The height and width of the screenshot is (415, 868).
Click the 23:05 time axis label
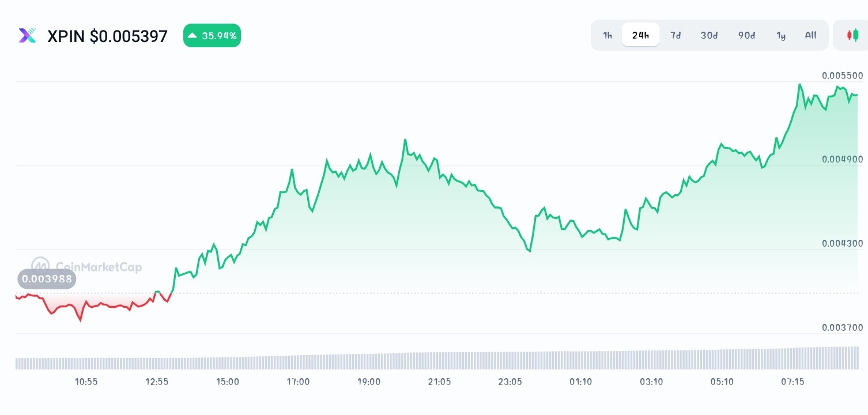tap(510, 382)
